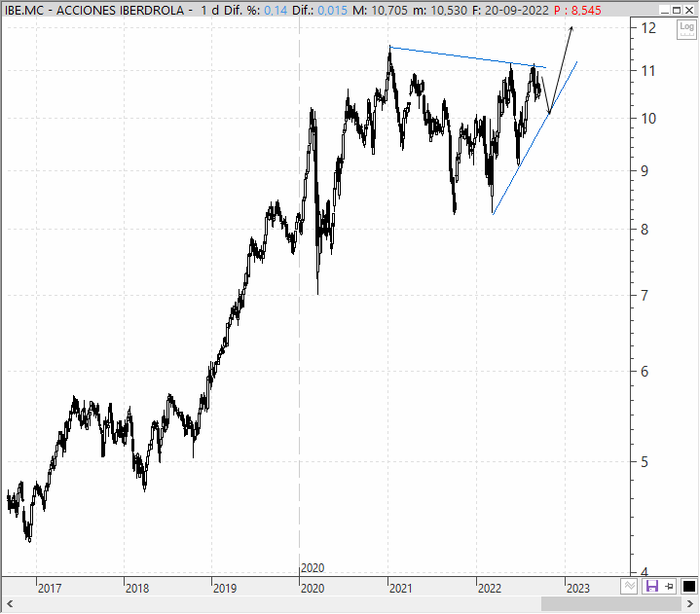
Task: Close the IBE.MC chart window
Action: 689,10
